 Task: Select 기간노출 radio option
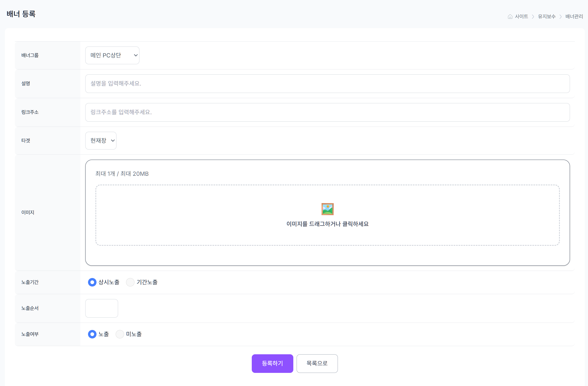coord(130,282)
